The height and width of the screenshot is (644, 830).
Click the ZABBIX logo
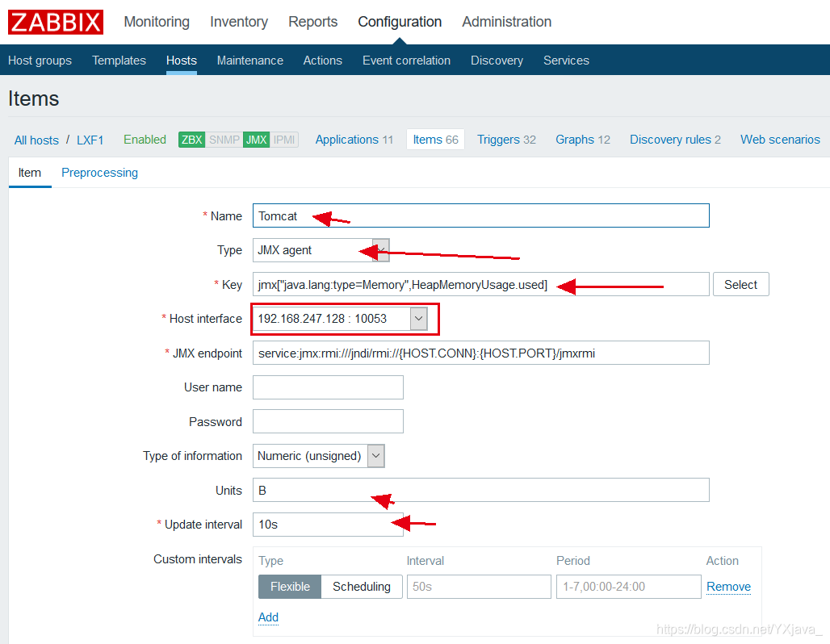pyautogui.click(x=56, y=23)
